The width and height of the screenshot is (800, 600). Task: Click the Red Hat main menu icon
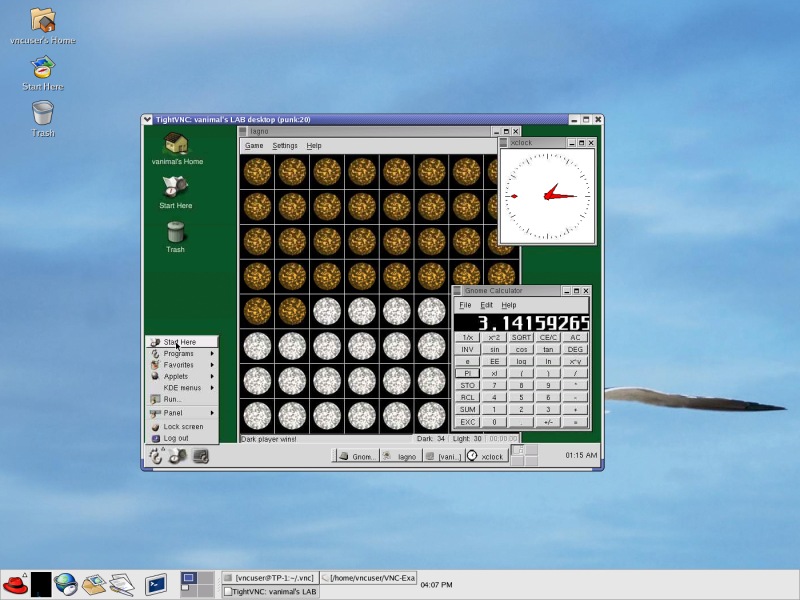pyautogui.click(x=15, y=584)
